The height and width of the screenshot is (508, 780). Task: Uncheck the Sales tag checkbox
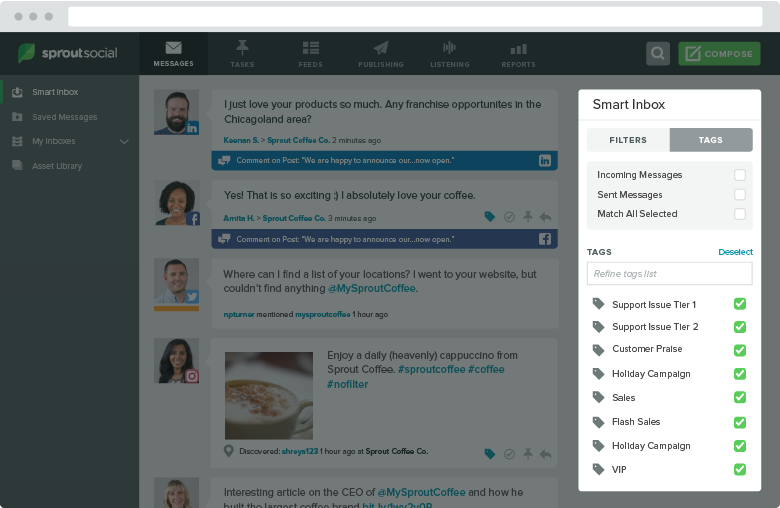click(x=740, y=397)
